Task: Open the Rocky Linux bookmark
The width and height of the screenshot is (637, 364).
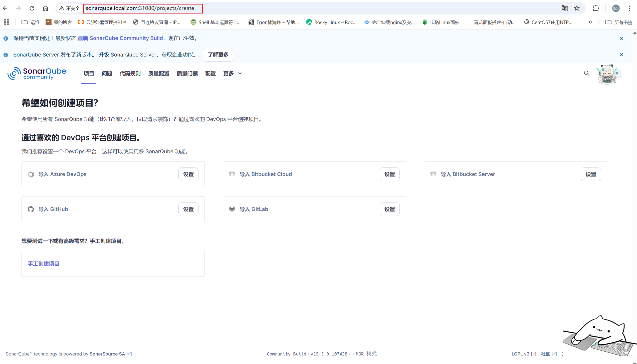Action: pos(331,22)
